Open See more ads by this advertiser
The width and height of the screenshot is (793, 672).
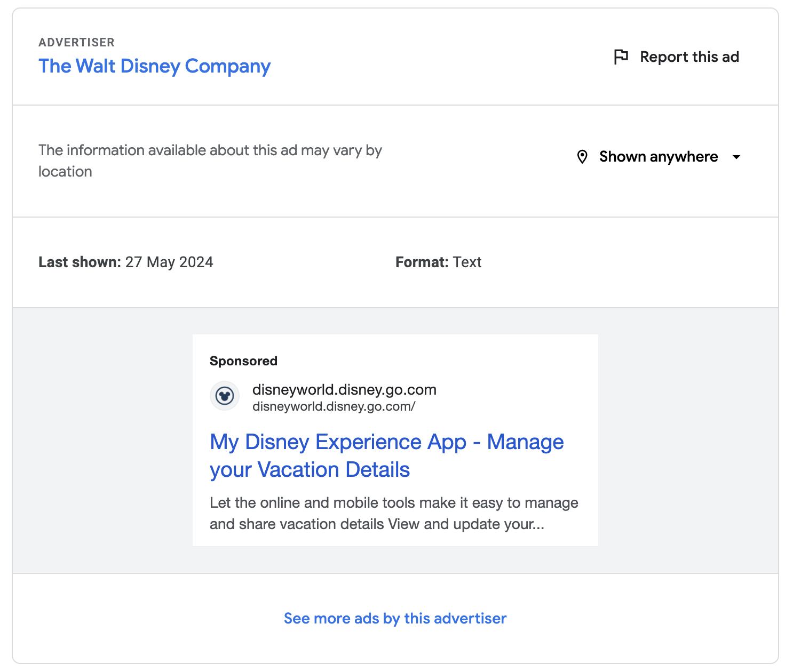(395, 618)
